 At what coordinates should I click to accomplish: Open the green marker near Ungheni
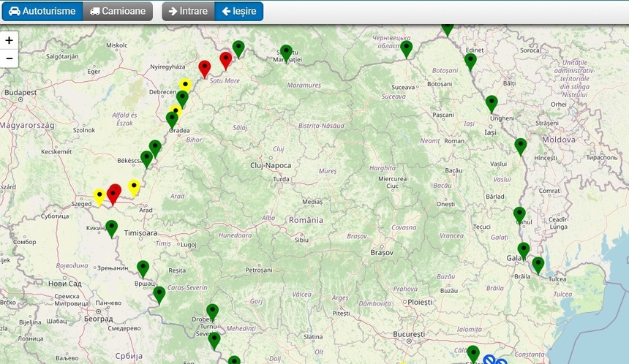tap(491, 102)
